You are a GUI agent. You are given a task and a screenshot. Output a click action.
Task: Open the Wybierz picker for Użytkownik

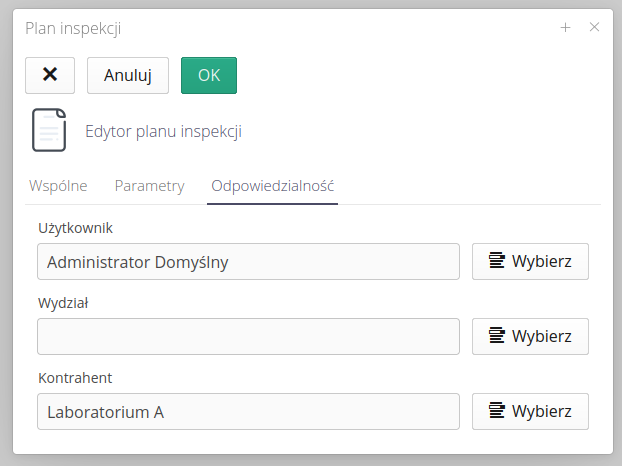[x=530, y=262]
